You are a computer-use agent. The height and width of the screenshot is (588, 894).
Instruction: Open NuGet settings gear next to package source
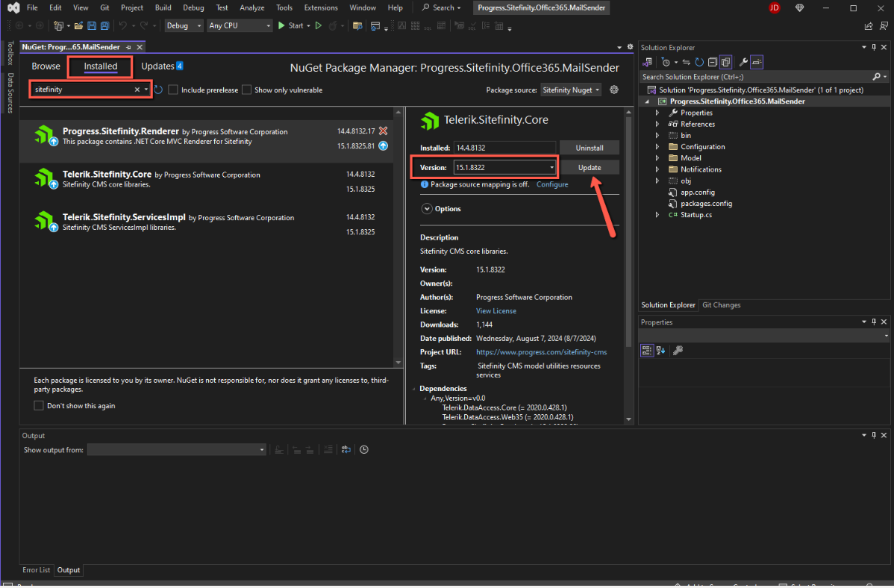click(614, 90)
